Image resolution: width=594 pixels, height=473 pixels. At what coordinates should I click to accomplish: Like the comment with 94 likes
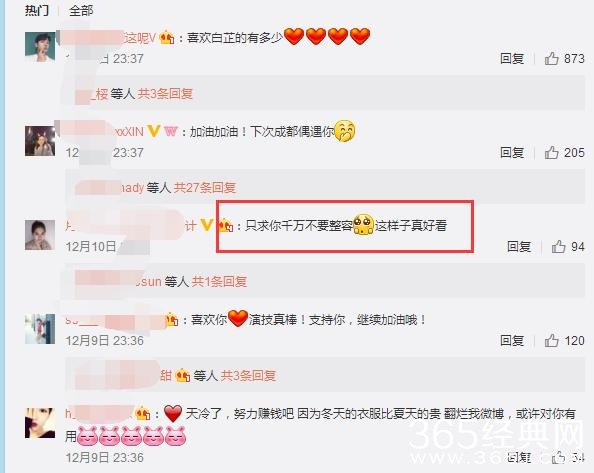pos(558,247)
